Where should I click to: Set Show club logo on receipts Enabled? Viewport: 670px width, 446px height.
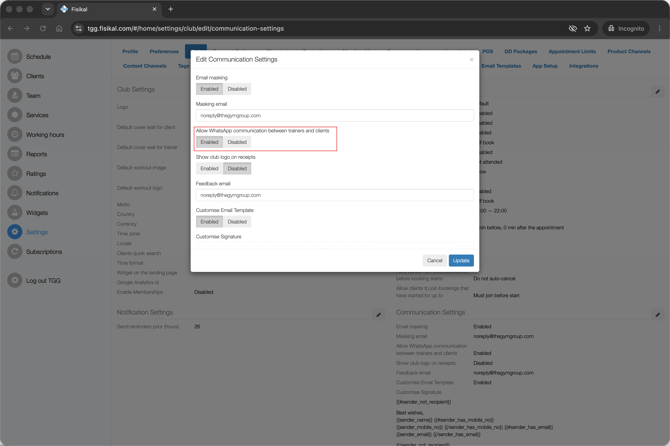pyautogui.click(x=209, y=168)
